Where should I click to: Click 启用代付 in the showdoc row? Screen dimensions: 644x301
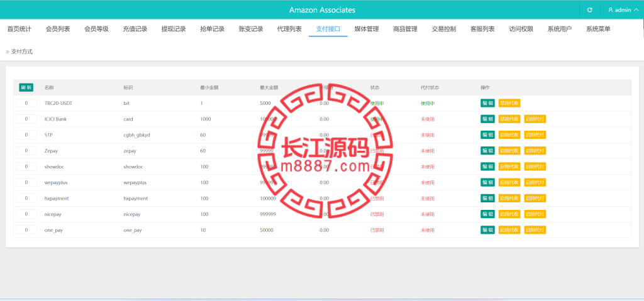pos(535,167)
